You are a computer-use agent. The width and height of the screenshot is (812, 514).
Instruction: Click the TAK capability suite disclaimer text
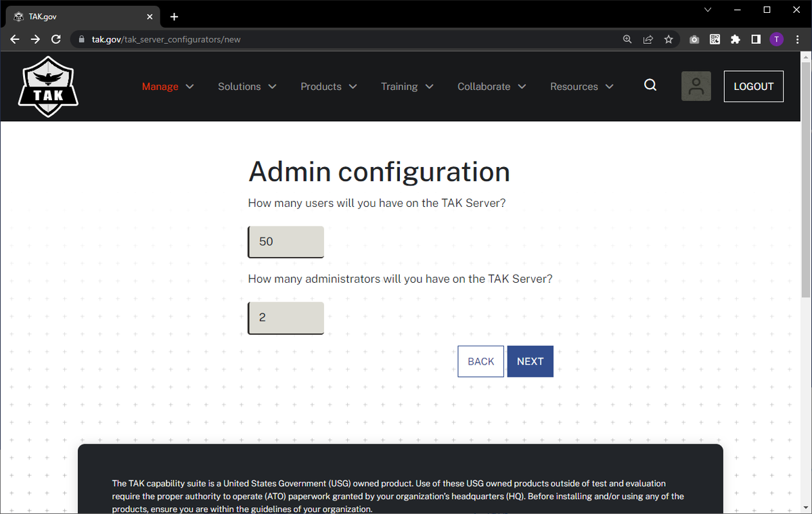399,496
